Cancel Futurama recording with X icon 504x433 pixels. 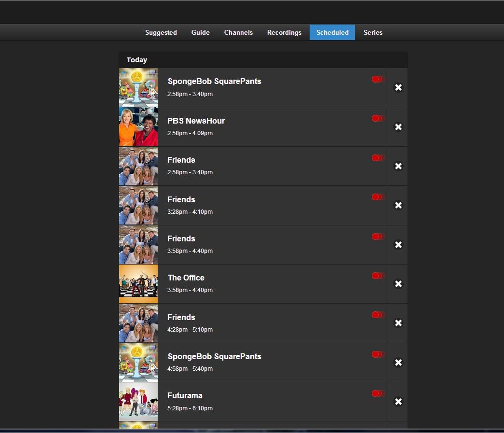398,402
